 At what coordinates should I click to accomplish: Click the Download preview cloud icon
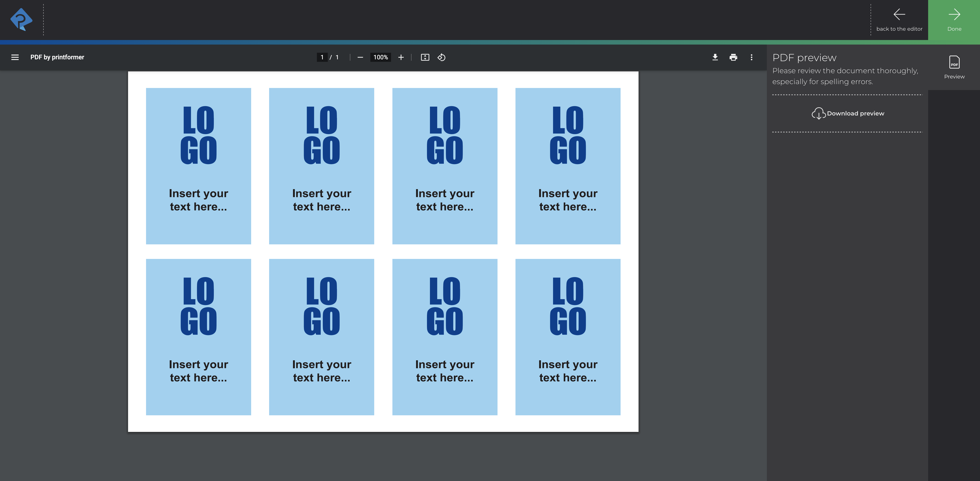click(819, 113)
